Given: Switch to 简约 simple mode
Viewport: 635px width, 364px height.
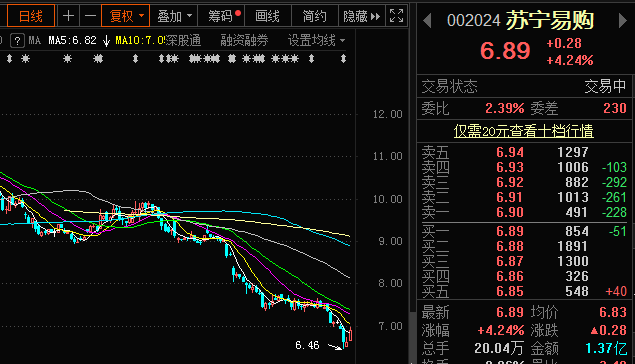Looking at the screenshot, I should tap(314, 16).
